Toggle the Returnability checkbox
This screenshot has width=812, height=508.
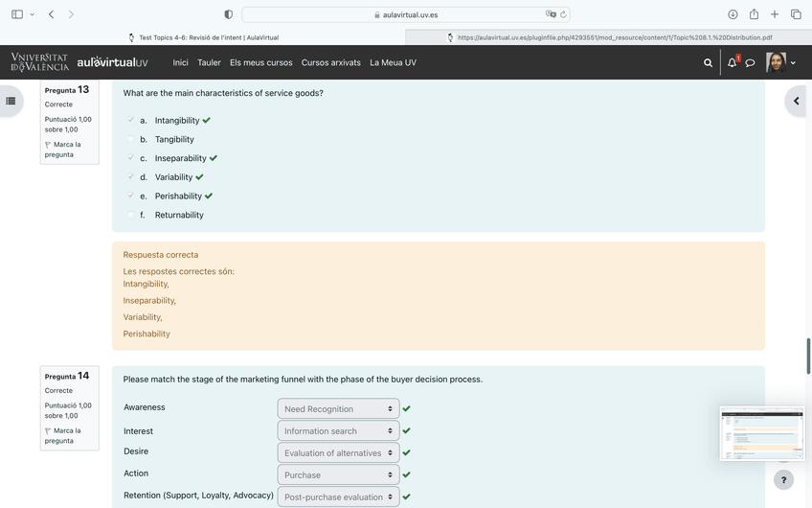pos(131,216)
